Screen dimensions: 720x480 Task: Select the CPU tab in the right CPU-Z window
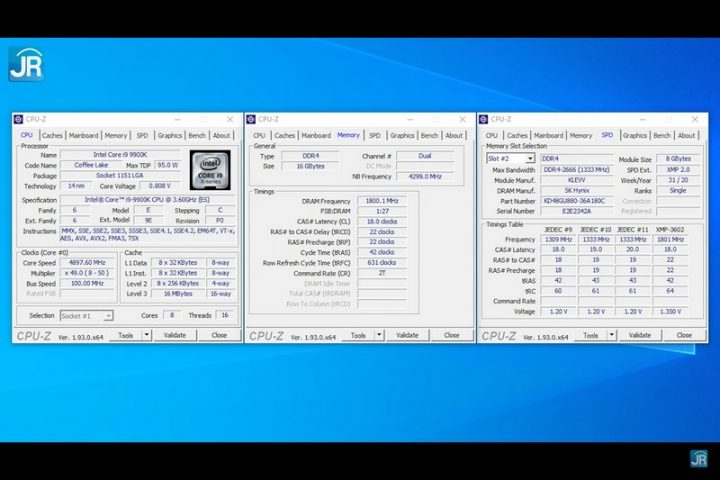click(491, 136)
